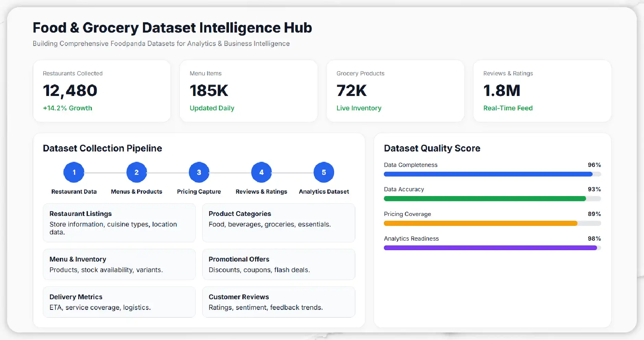Click pipeline step 1 circle
Image resolution: width=644 pixels, height=340 pixels.
point(74,172)
